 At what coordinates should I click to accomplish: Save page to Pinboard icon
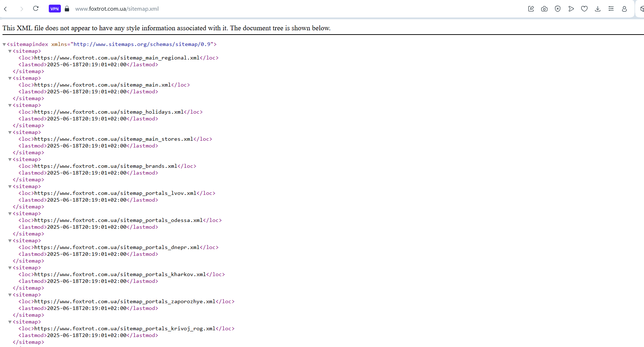(x=531, y=9)
